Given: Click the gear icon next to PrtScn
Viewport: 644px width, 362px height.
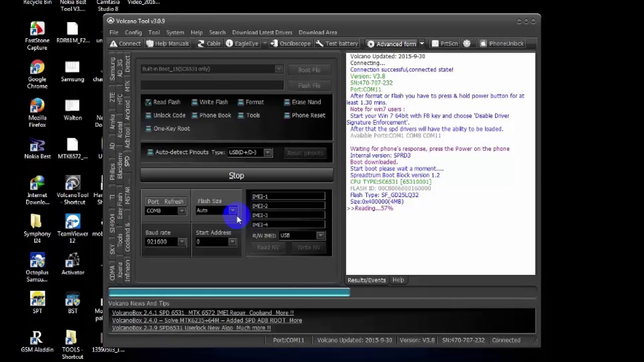Looking at the screenshot, I should (x=467, y=44).
